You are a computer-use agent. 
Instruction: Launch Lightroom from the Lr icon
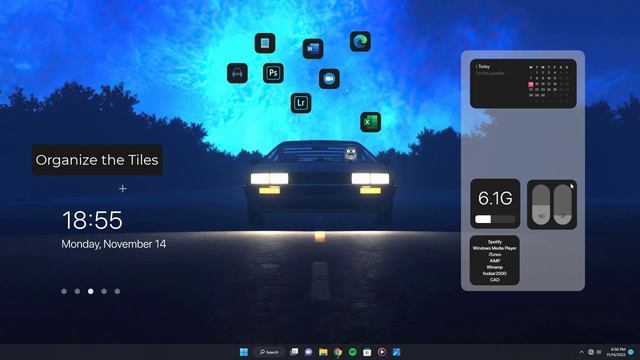pos(301,103)
